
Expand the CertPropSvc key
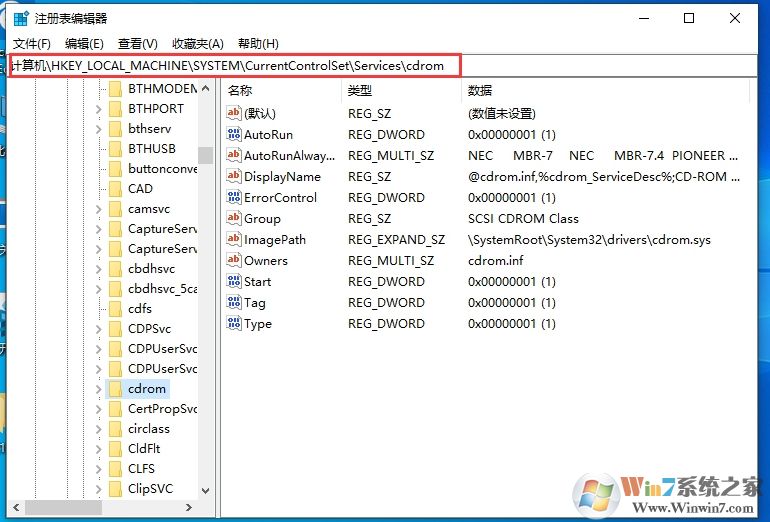point(98,409)
